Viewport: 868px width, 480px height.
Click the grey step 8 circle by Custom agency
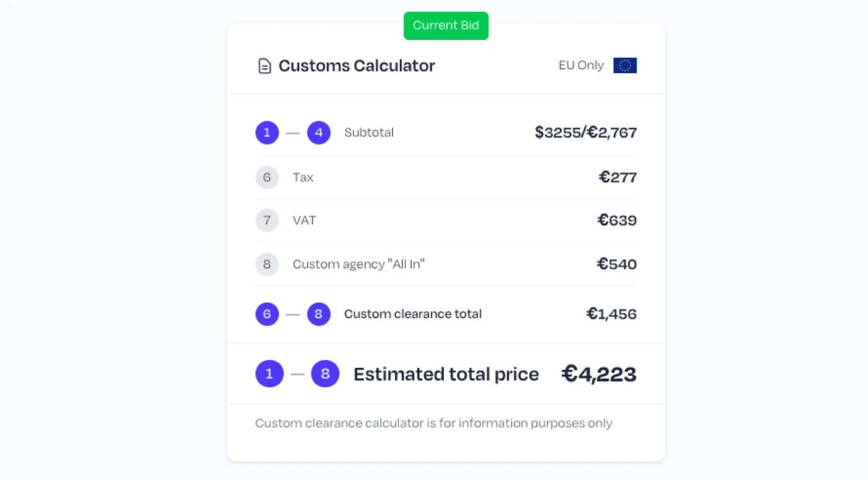click(x=267, y=264)
